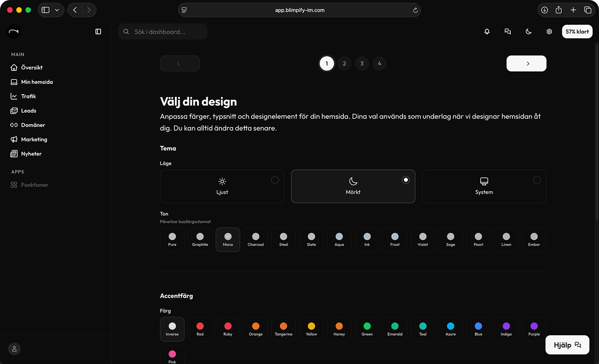The height and width of the screenshot is (364, 599).
Task: Click the Hjälp help button
Action: click(567, 345)
